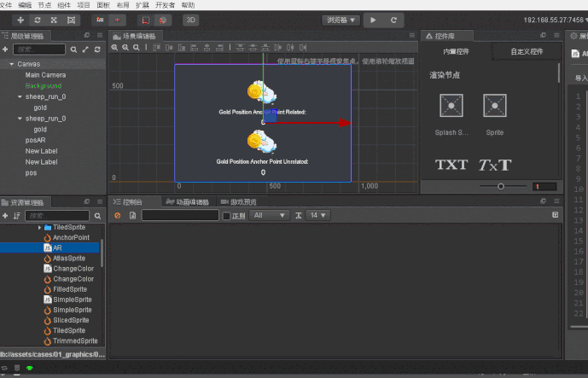Click the widget zoom value field
588x378 pixels.
544,187
